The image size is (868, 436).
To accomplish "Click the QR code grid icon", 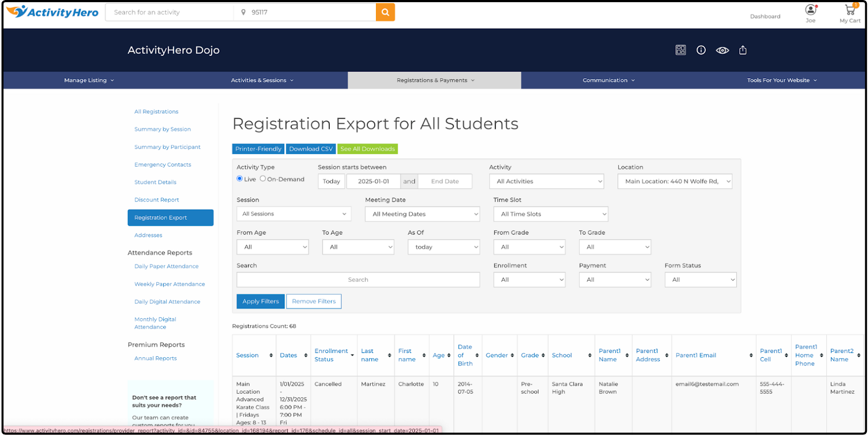I will [681, 50].
